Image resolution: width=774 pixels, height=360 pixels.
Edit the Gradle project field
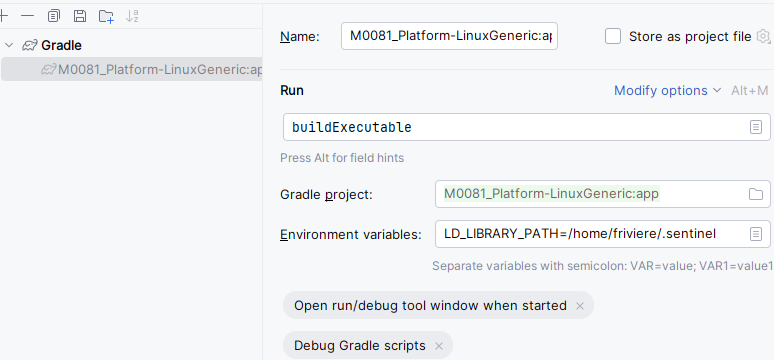[x=603, y=194]
